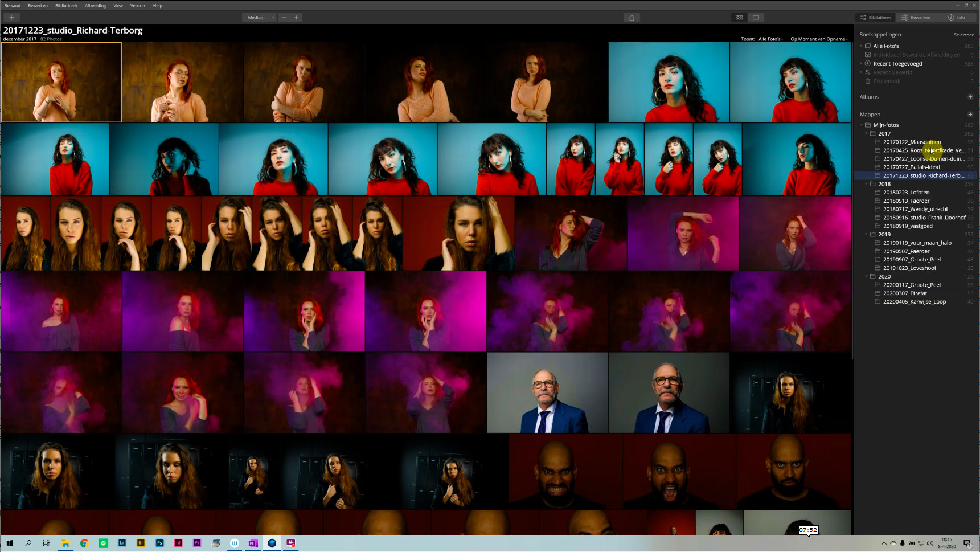The height and width of the screenshot is (552, 980).
Task: Switch to grid gallery view icon
Action: click(739, 17)
